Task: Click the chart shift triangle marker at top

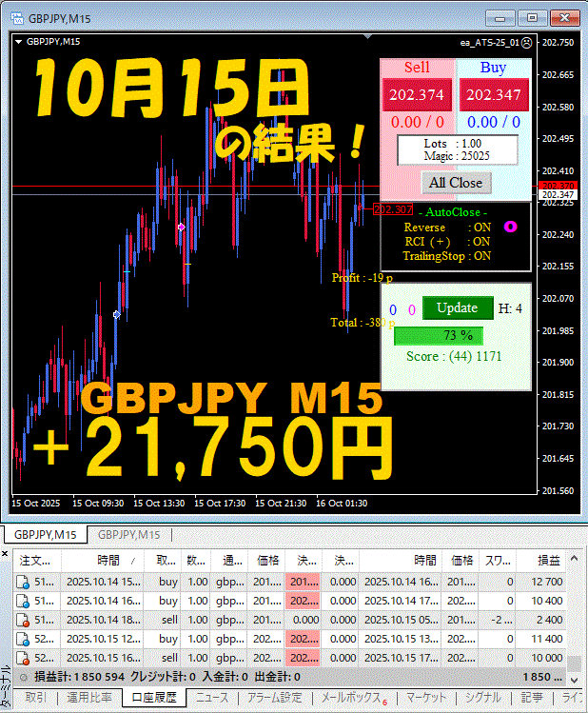Action: coord(368,36)
